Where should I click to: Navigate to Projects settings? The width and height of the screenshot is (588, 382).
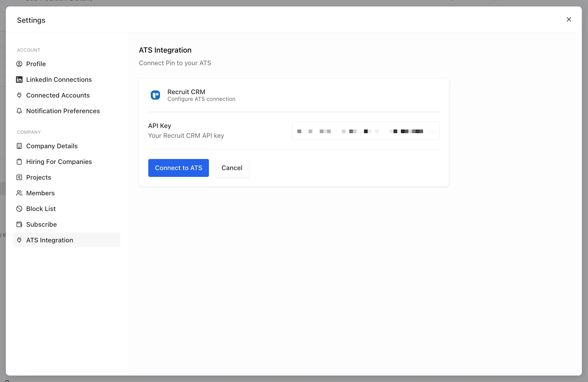point(67,177)
